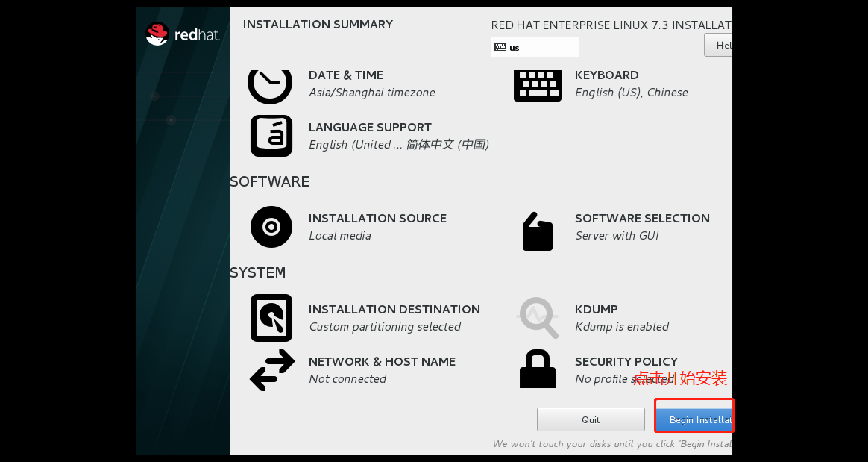This screenshot has height=462, width=868.
Task: Open DATE & TIME settings label
Action: tap(346, 75)
